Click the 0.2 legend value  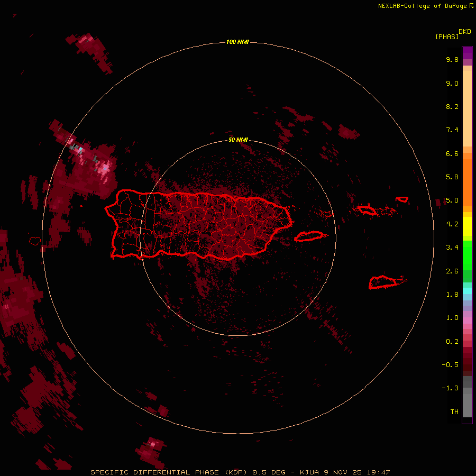point(452,342)
